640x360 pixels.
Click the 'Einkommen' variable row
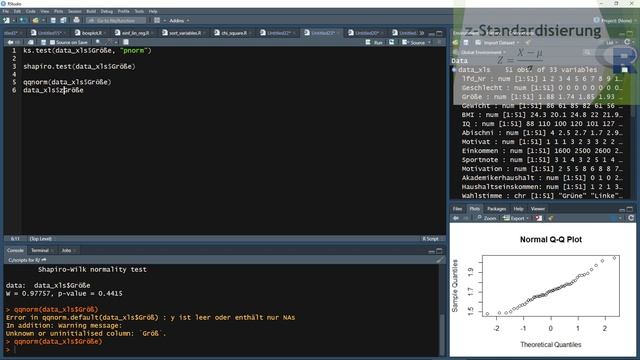542,151
